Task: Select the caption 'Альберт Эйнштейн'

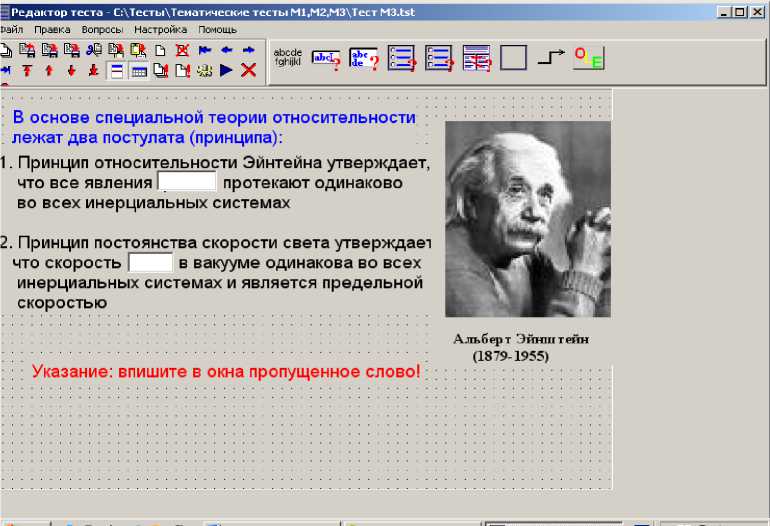Action: pyautogui.click(x=521, y=339)
